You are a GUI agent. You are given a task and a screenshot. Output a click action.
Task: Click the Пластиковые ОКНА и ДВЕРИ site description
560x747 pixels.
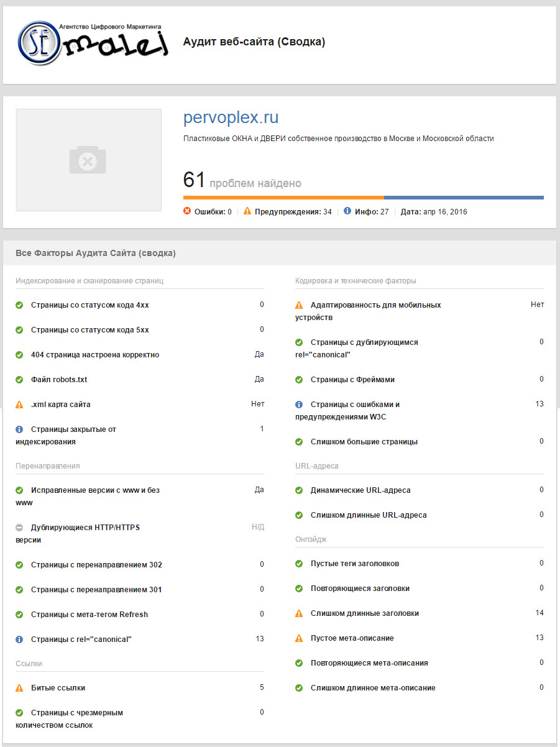[x=339, y=139]
